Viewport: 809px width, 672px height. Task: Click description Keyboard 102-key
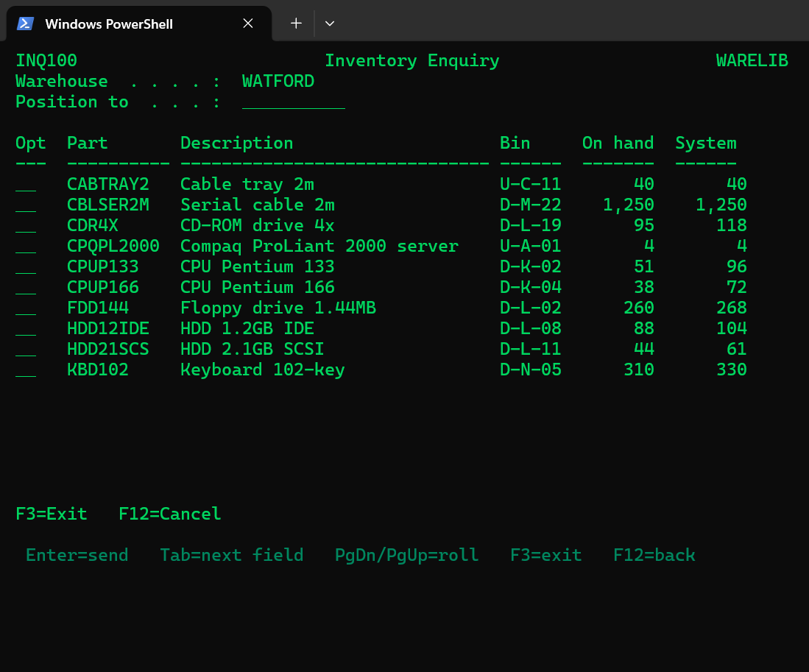[x=263, y=370]
